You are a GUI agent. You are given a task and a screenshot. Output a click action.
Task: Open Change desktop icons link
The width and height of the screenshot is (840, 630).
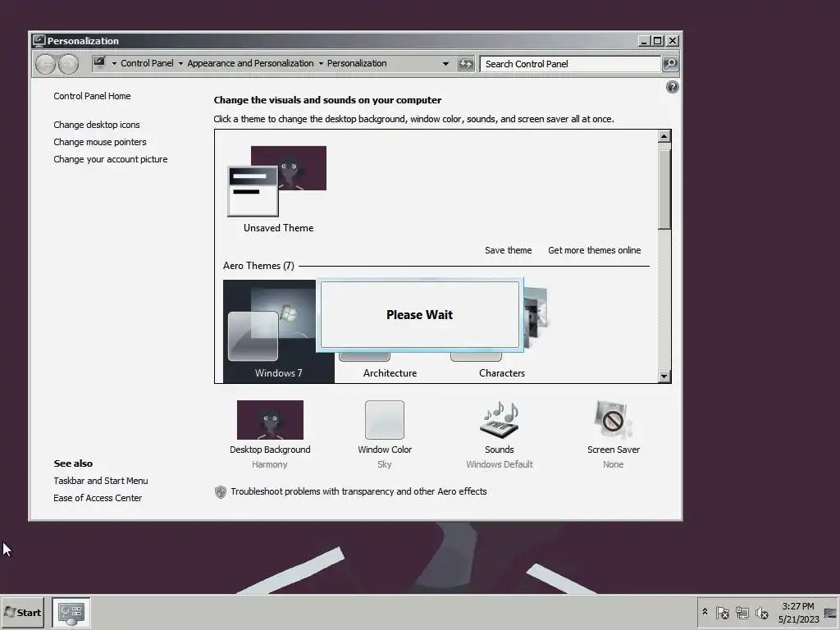(x=97, y=125)
